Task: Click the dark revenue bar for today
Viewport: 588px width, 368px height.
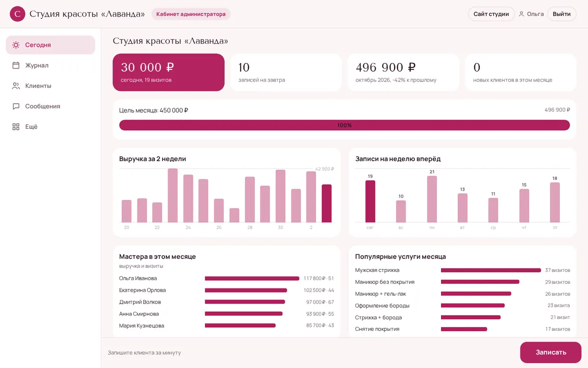Action: pos(327,203)
